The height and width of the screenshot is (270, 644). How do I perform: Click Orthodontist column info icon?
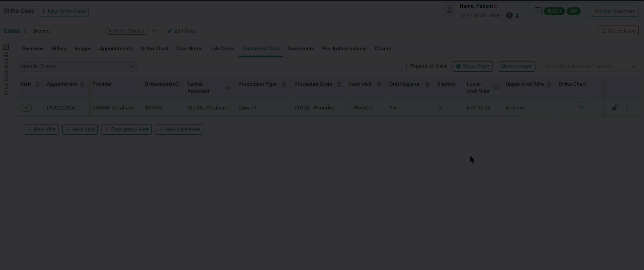pos(177,85)
